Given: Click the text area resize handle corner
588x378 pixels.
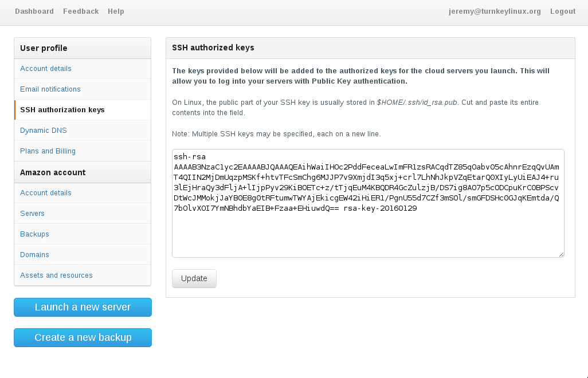Looking at the screenshot, I should (x=561, y=254).
